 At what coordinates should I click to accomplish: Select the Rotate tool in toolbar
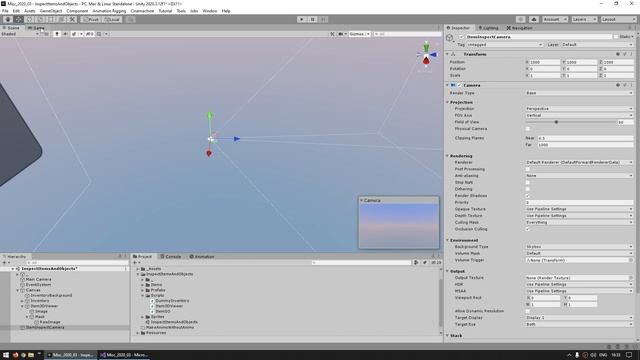29,19
